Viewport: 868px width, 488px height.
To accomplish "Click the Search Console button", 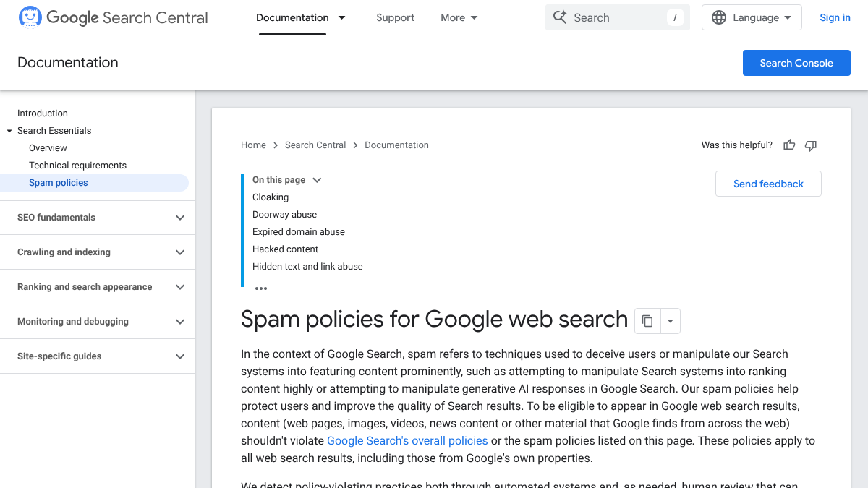I will point(796,63).
